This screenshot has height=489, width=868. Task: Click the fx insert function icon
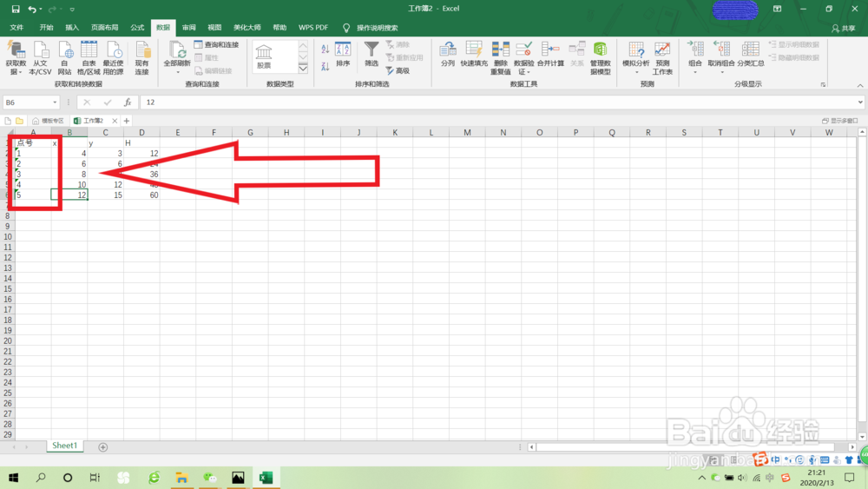point(128,102)
